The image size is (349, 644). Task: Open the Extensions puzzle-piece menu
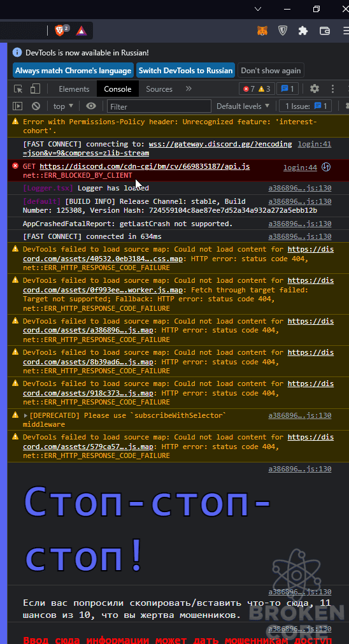coord(303,31)
